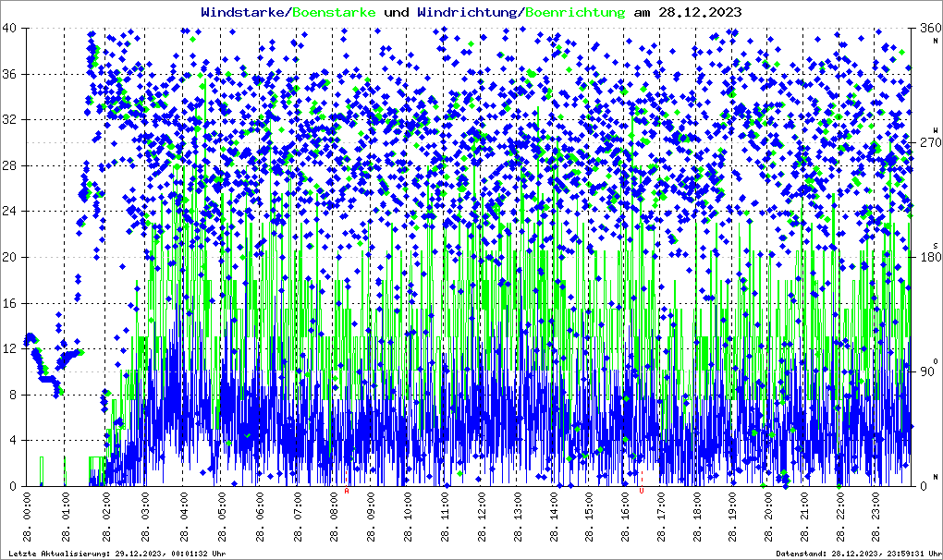Click the 20 value on left axis

point(10,257)
